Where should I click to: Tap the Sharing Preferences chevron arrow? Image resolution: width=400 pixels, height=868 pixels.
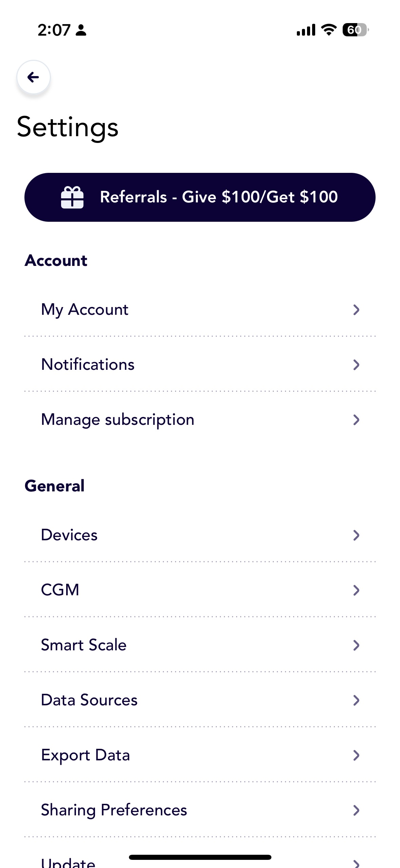356,810
